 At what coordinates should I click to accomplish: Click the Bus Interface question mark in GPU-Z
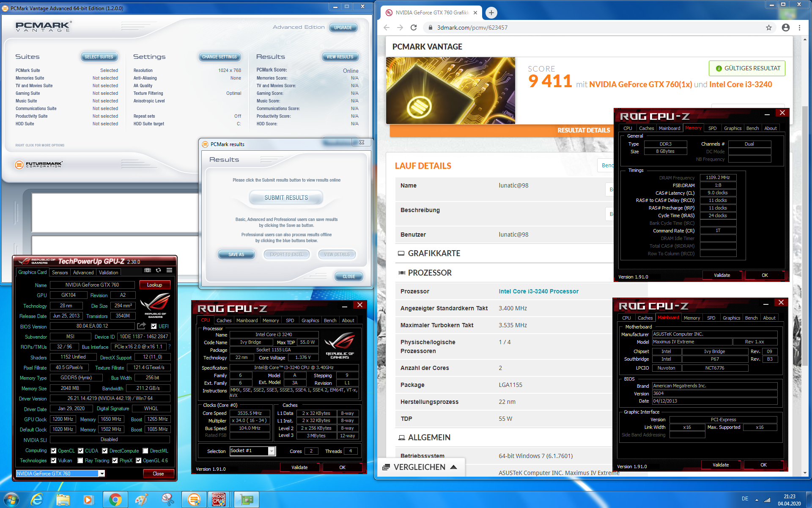click(169, 347)
